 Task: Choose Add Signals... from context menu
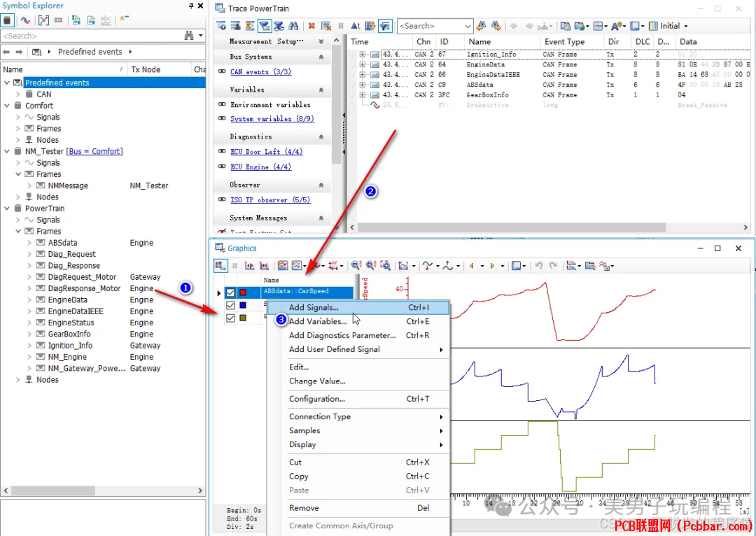point(358,307)
